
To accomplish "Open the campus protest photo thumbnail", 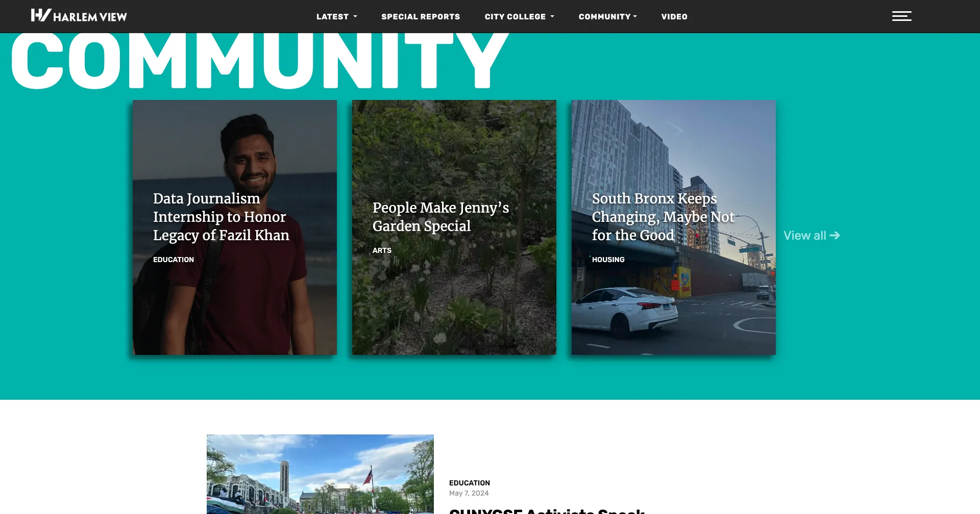I will [320, 474].
